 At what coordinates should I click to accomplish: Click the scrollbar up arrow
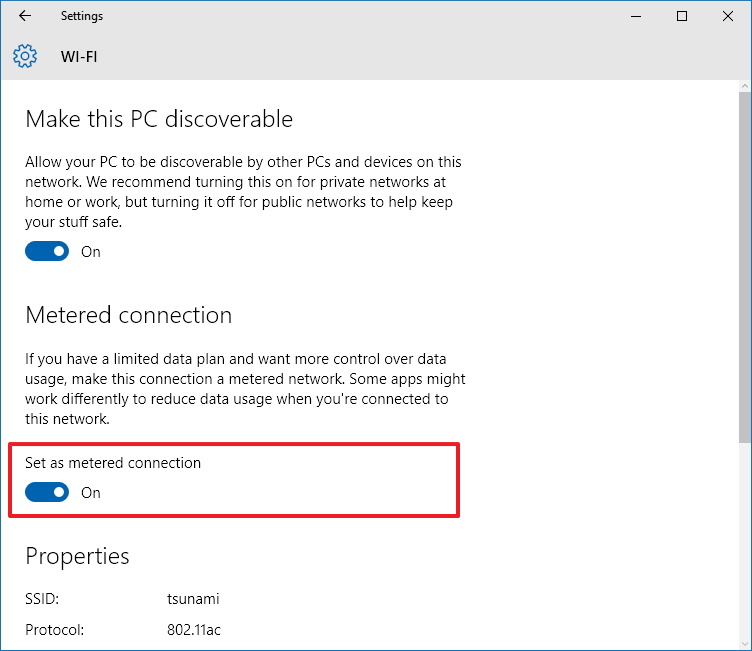pos(744,86)
